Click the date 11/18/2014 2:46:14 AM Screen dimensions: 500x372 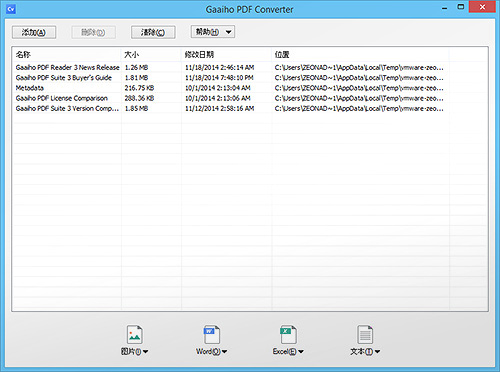220,67
